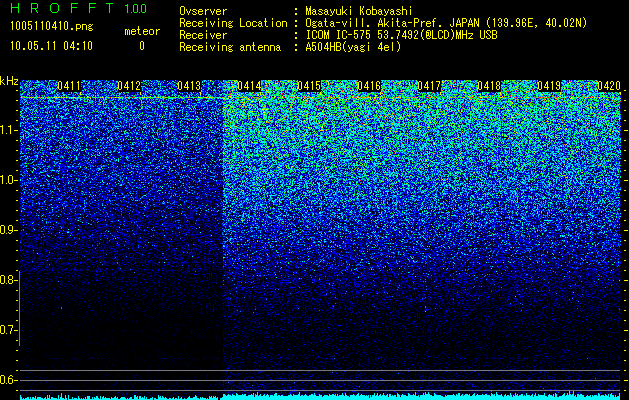Click the 0.6 kHz axis label
The image size is (629, 400).
(8, 380)
